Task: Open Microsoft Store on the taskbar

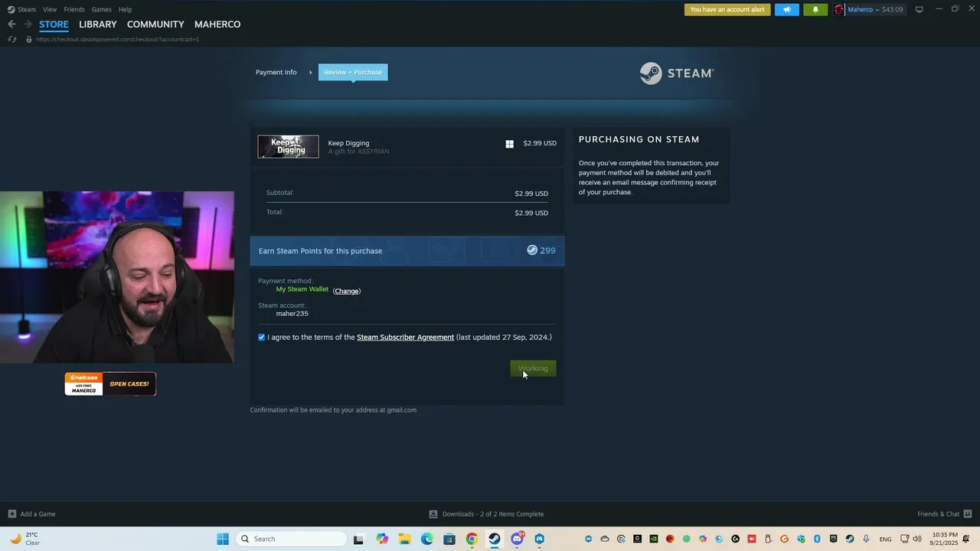Action: coord(449,539)
